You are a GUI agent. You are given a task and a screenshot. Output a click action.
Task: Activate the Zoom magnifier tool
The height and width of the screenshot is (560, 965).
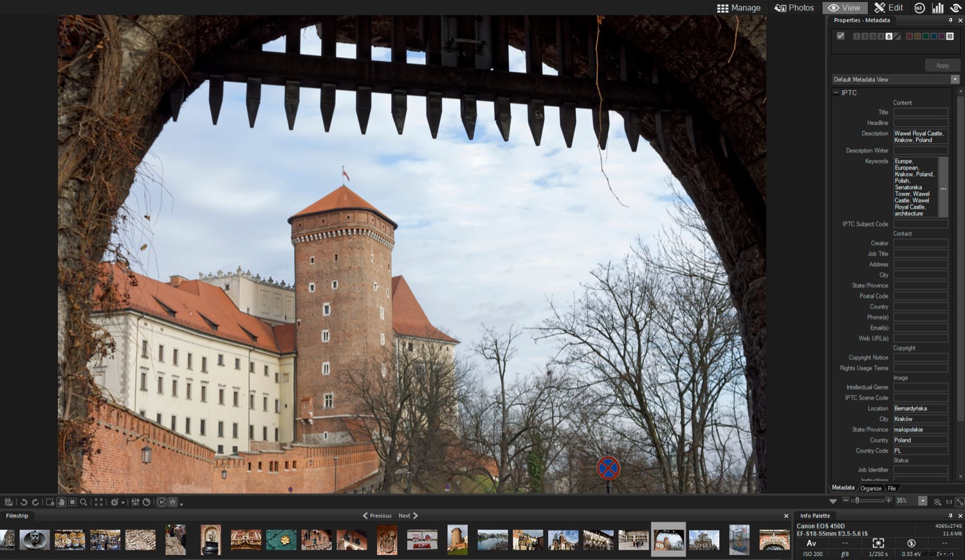pos(84,503)
